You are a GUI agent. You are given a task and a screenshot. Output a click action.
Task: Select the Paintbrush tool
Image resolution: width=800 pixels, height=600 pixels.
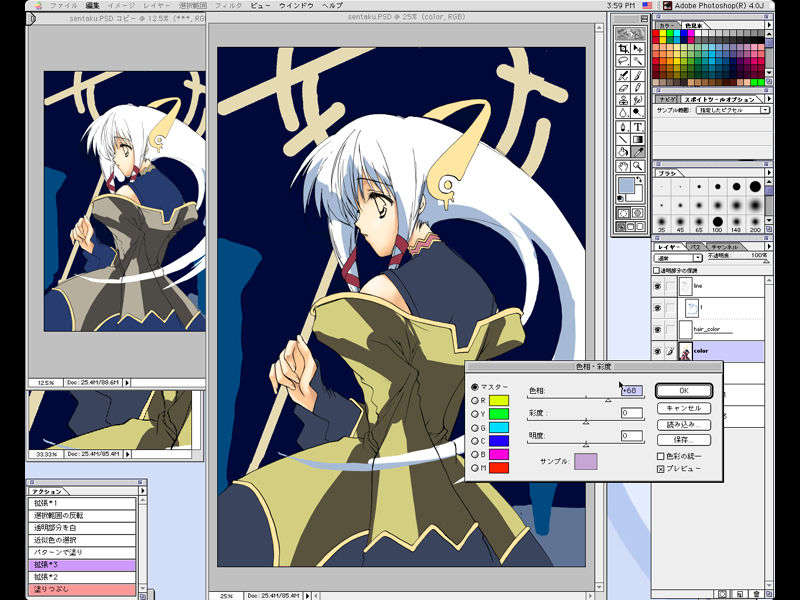click(x=638, y=76)
